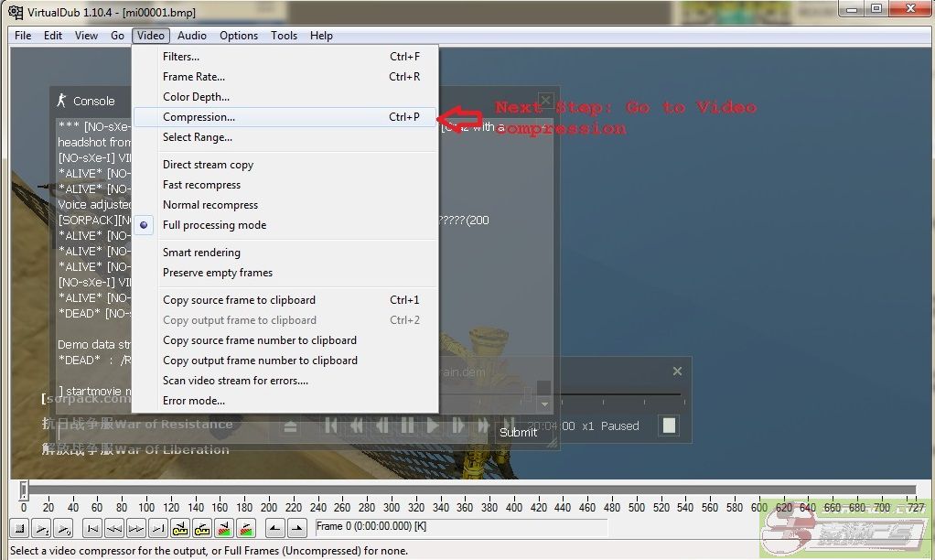
Task: Go to the next keyframe
Action: click(x=202, y=528)
